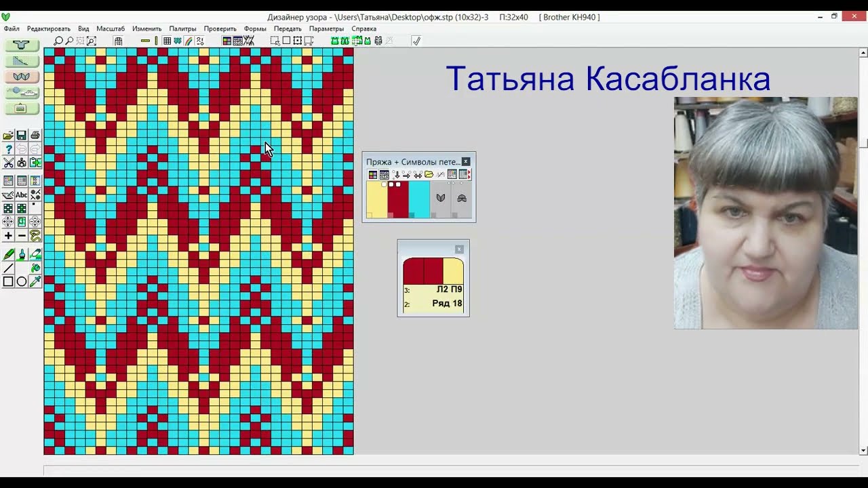Open the Изменить menu
Image resolution: width=868 pixels, height=488 pixels.
[x=146, y=29]
